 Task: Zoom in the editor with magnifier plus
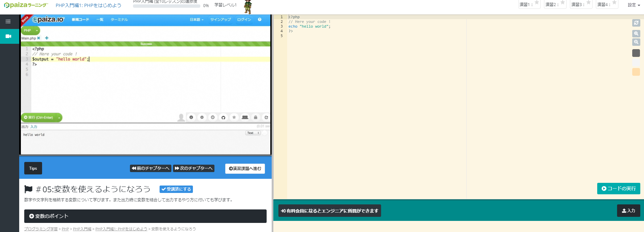coord(636,34)
